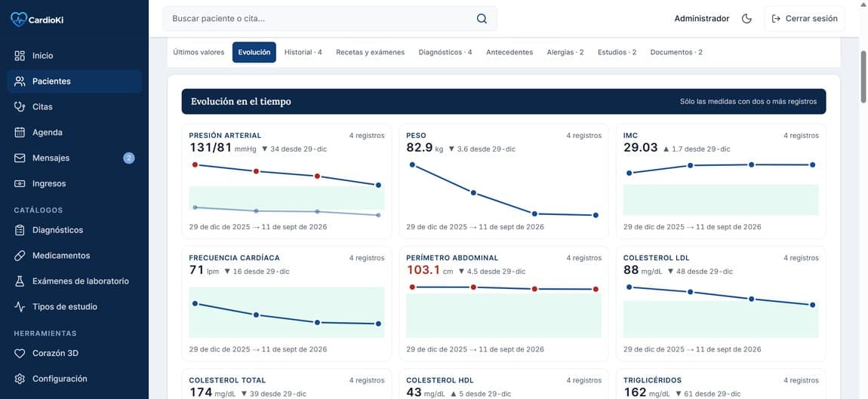Click the Exámenes de laboratorio flask icon
This screenshot has height=399, width=868.
point(20,281)
